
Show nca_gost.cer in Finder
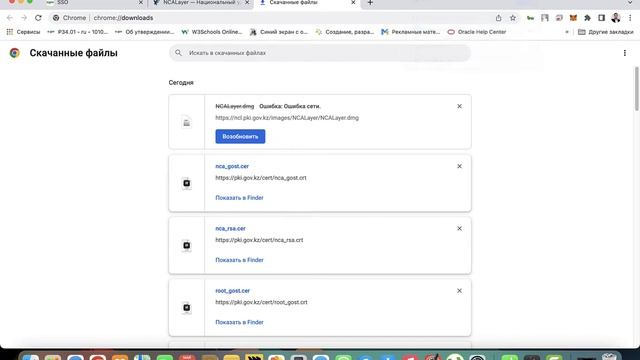tap(239, 198)
